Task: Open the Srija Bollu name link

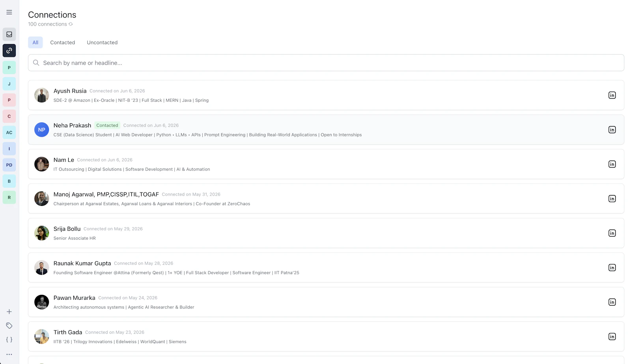Action: 67,229
